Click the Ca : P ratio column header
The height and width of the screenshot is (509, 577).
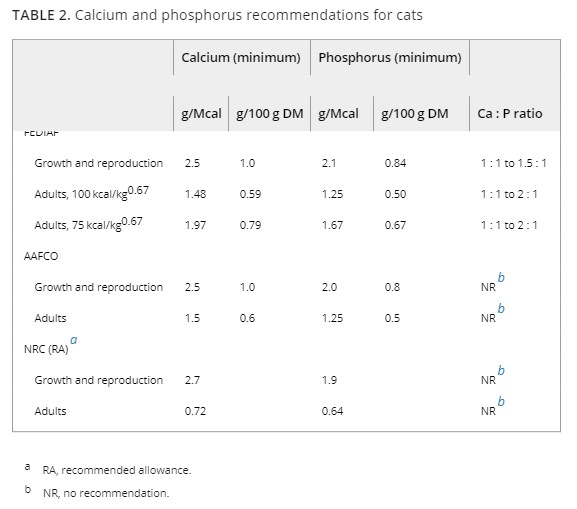[x=510, y=113]
